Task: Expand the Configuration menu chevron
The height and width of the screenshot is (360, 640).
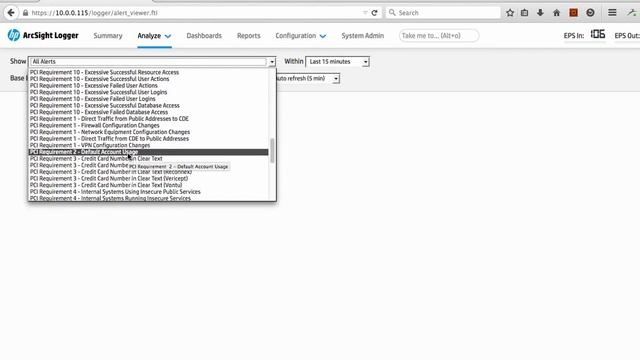Action: coord(323,36)
